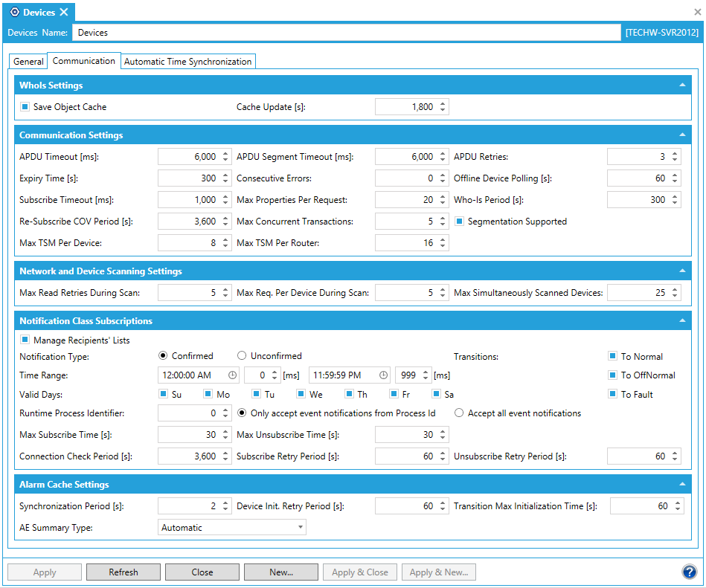Click the Devices Name text field
The width and height of the screenshot is (706, 588).
point(346,33)
